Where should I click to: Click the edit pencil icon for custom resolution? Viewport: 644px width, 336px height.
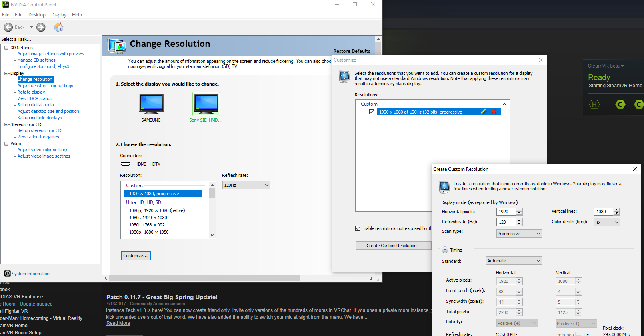[484, 112]
